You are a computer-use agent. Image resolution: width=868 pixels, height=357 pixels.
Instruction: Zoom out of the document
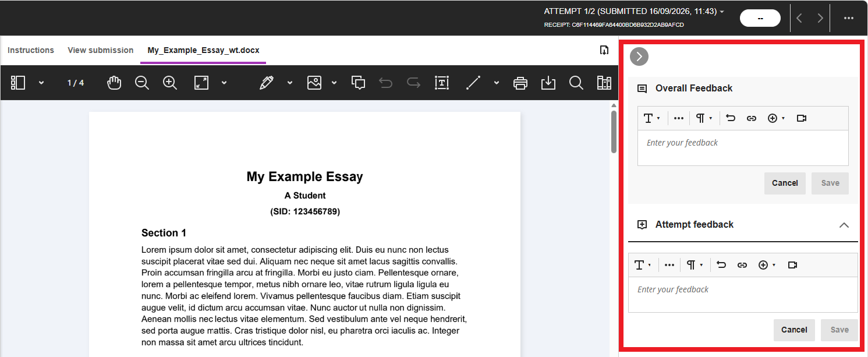[x=142, y=83]
